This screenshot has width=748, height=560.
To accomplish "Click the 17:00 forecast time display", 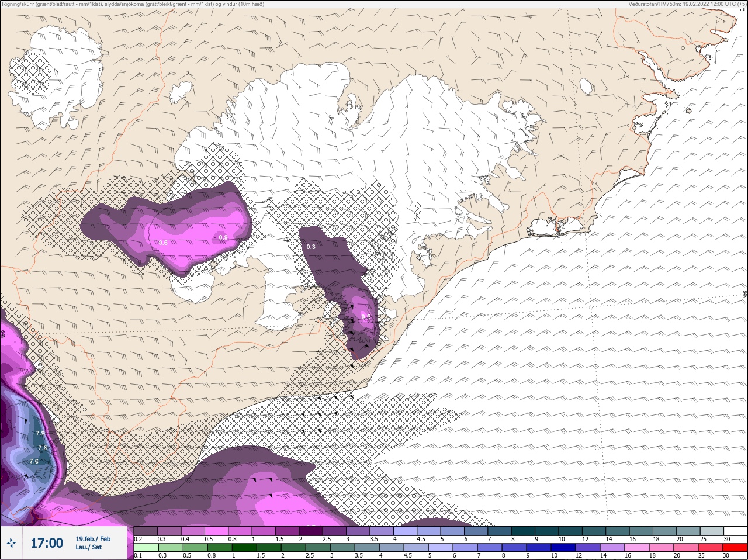I will pos(47,543).
